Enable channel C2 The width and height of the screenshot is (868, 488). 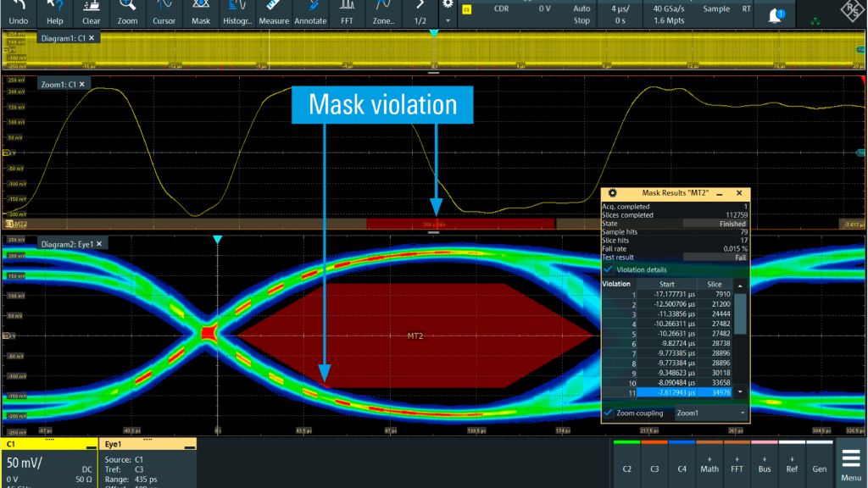(x=626, y=467)
